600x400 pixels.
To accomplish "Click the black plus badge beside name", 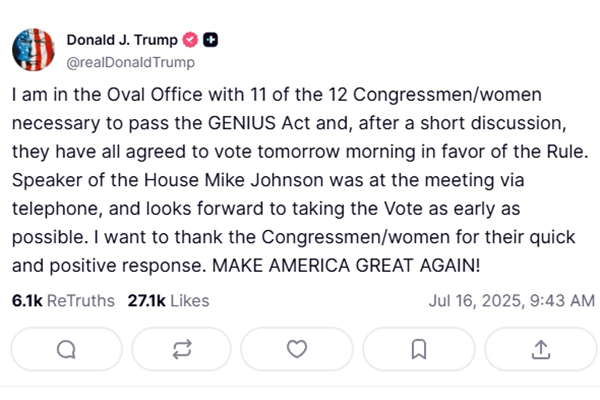I will pyautogui.click(x=210, y=40).
